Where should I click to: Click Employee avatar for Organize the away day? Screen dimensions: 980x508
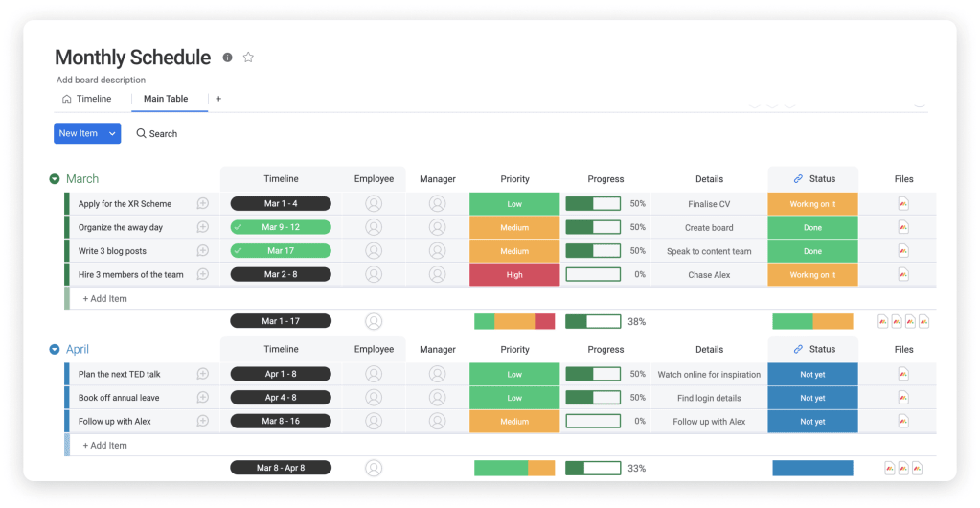pyautogui.click(x=374, y=228)
